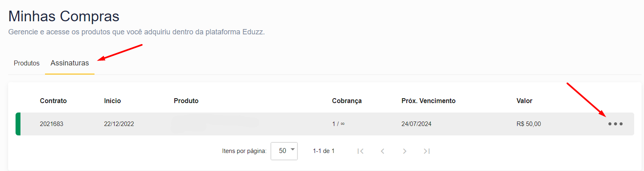Click the Início column header
Viewport: 644px width, 171px height.
click(x=113, y=101)
